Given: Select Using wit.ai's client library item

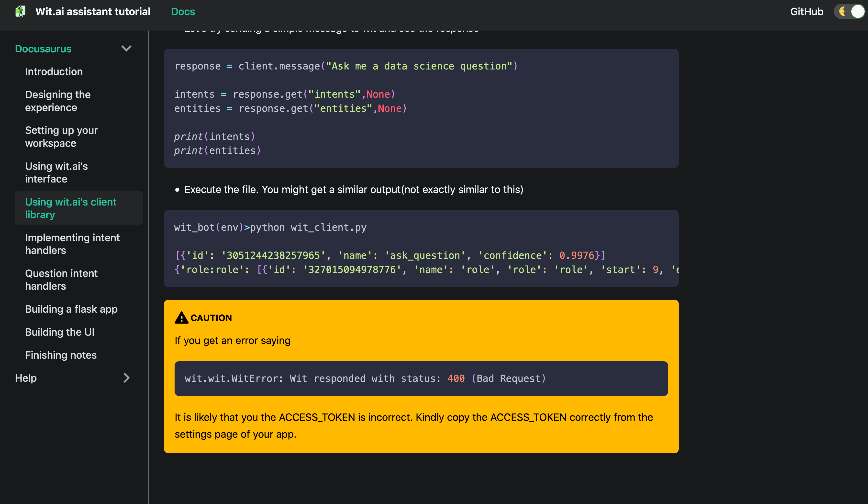Looking at the screenshot, I should [x=71, y=208].
